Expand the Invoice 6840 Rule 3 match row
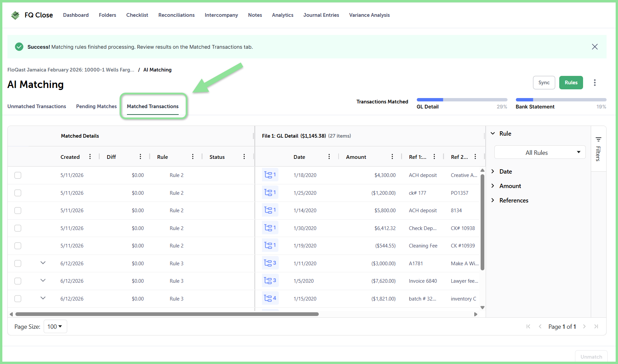 tap(43, 280)
